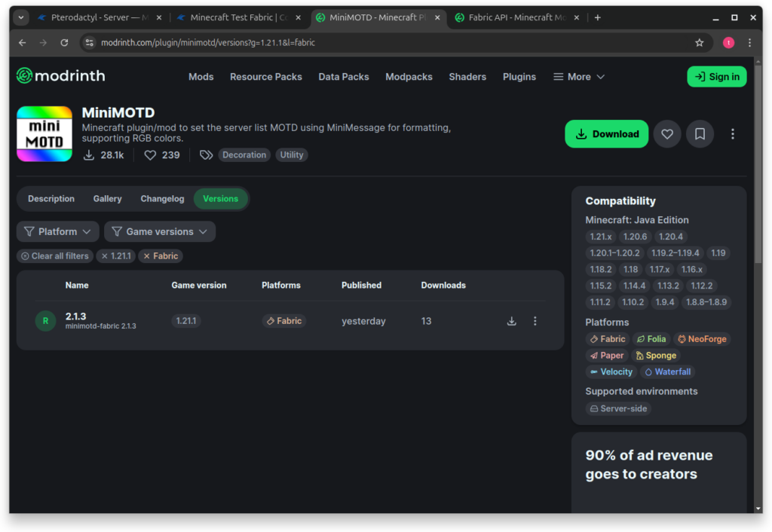772x532 pixels.
Task: Open site information icon in address bar
Action: (89, 43)
